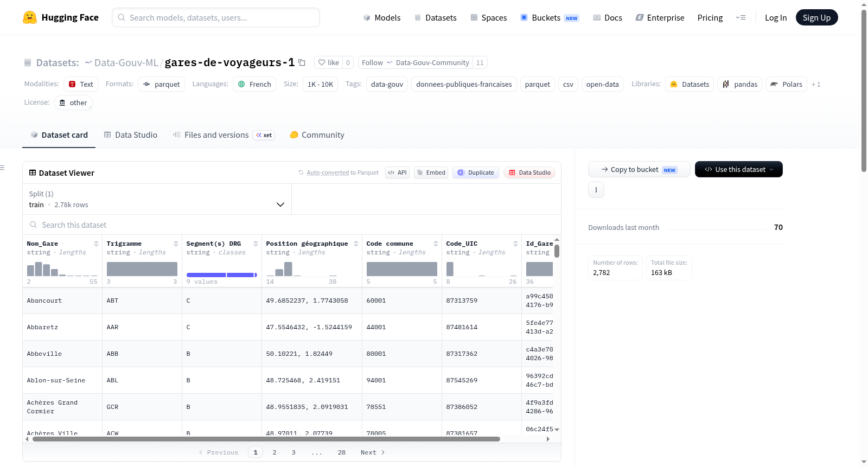Go to page 28 of the table
Screen dimensions: 868x467
pos(342,452)
